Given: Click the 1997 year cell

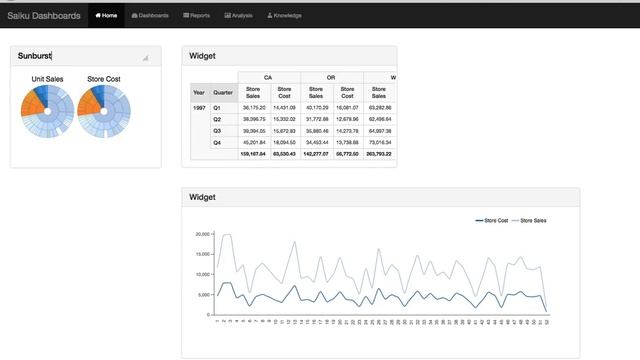Looking at the screenshot, I should point(199,108).
